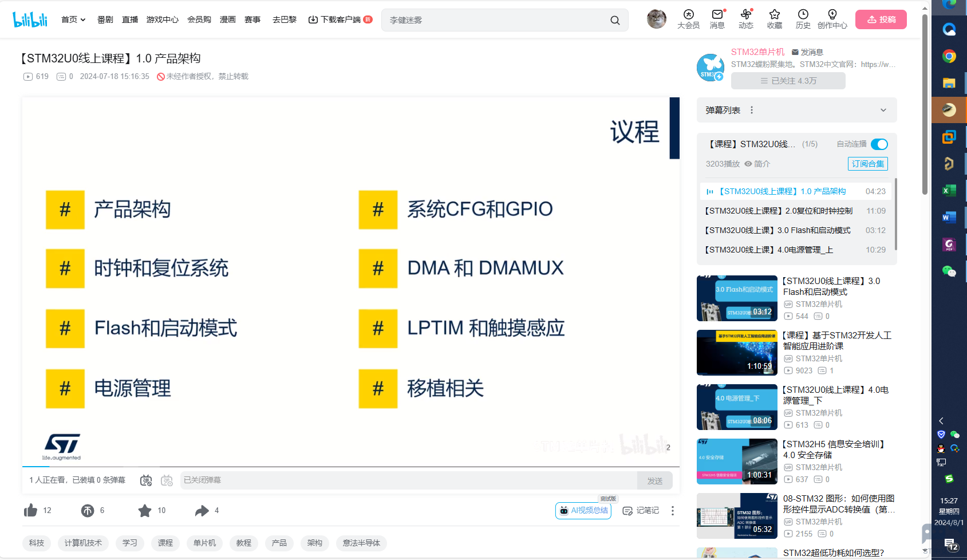
Task: Play playlist item 4.0电源管理_上
Action: pyautogui.click(x=796, y=250)
